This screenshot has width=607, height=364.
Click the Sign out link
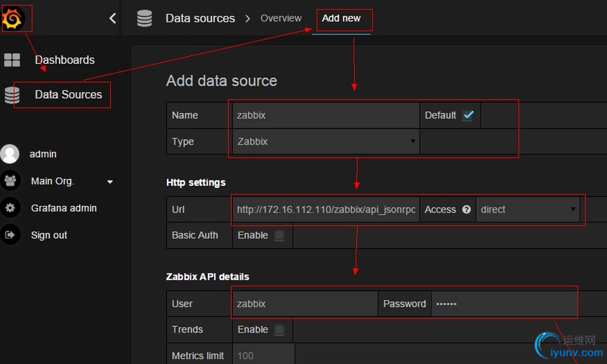(49, 235)
